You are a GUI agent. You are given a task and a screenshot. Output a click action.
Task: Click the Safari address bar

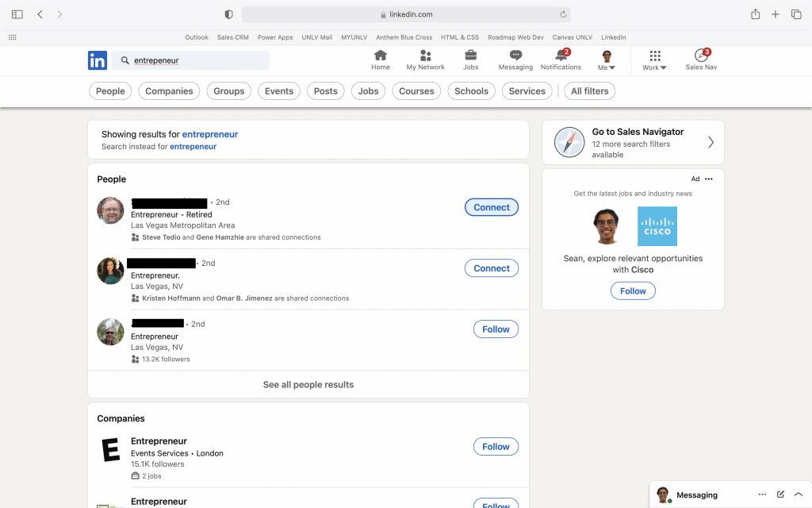click(406, 14)
